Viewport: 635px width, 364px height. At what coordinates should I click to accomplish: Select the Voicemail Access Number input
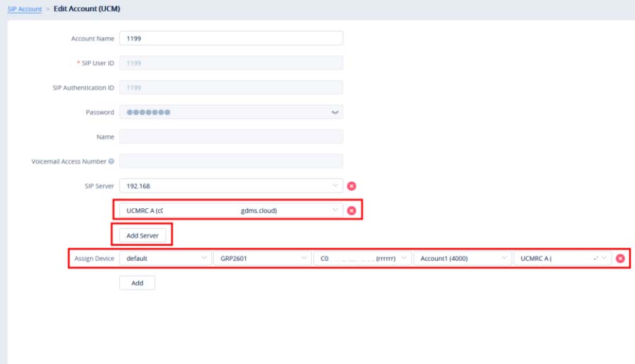point(231,161)
